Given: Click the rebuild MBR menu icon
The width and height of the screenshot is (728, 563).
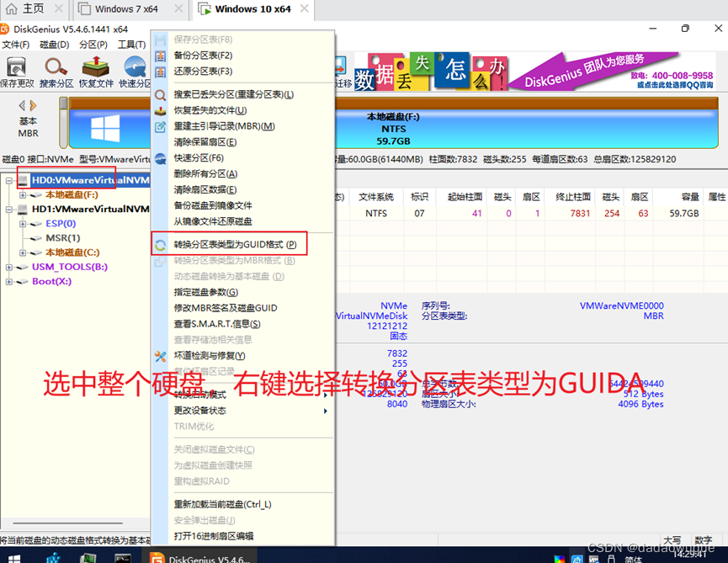Looking at the screenshot, I should pos(160,127).
